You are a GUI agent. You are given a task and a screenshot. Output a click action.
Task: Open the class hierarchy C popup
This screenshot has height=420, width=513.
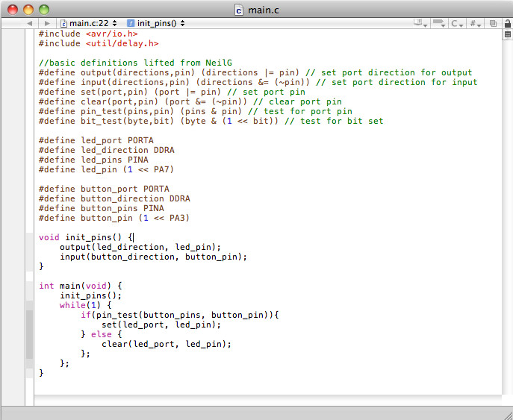click(457, 23)
